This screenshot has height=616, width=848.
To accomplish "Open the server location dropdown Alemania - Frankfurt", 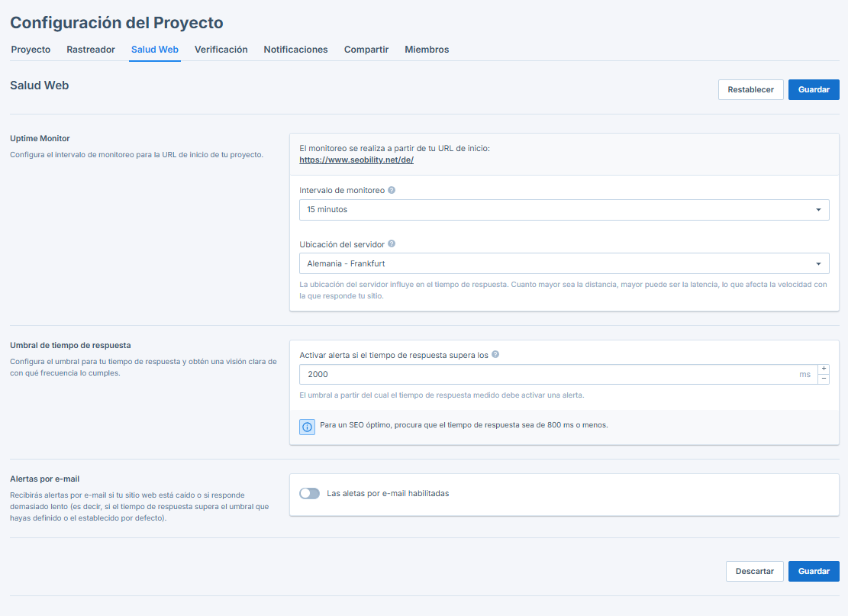I will [564, 263].
